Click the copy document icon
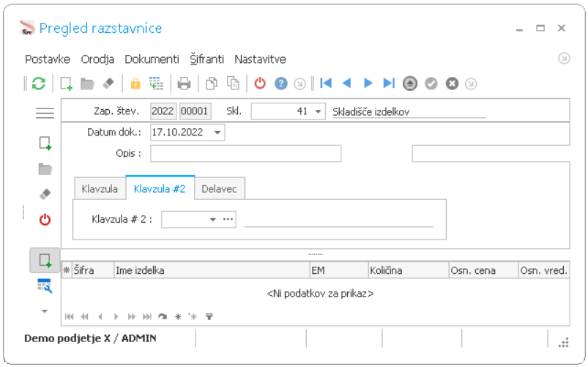588x367 pixels. 212,84
